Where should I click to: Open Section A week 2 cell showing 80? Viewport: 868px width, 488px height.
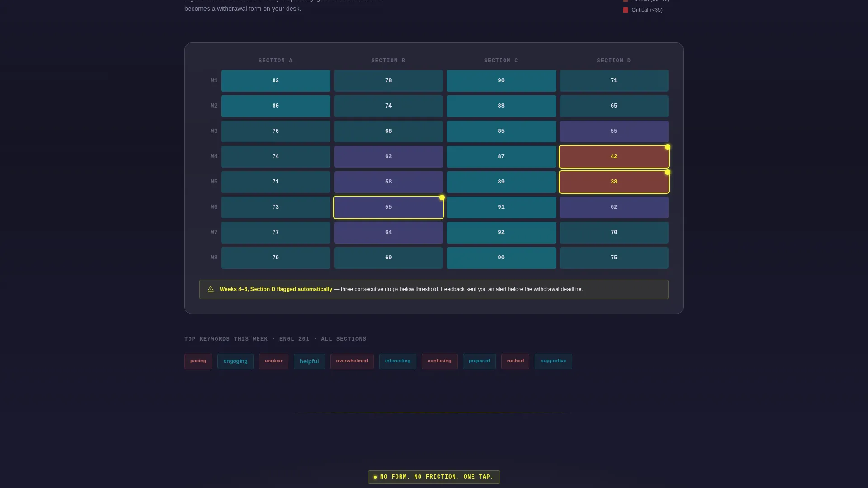point(276,106)
